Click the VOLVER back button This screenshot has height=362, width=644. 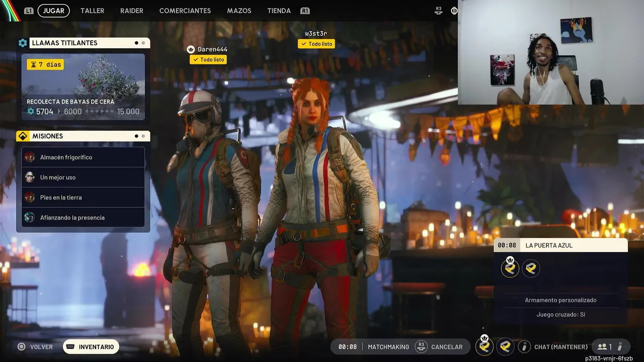pos(41,347)
